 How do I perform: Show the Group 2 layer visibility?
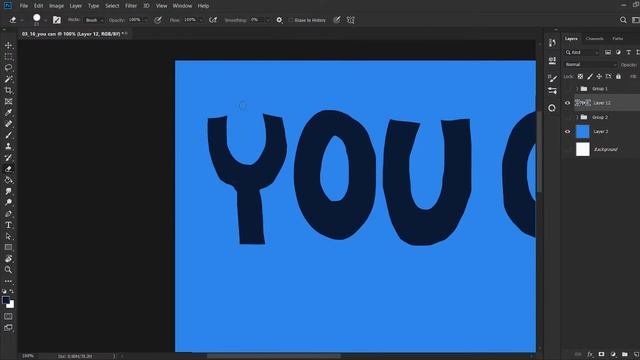click(567, 117)
